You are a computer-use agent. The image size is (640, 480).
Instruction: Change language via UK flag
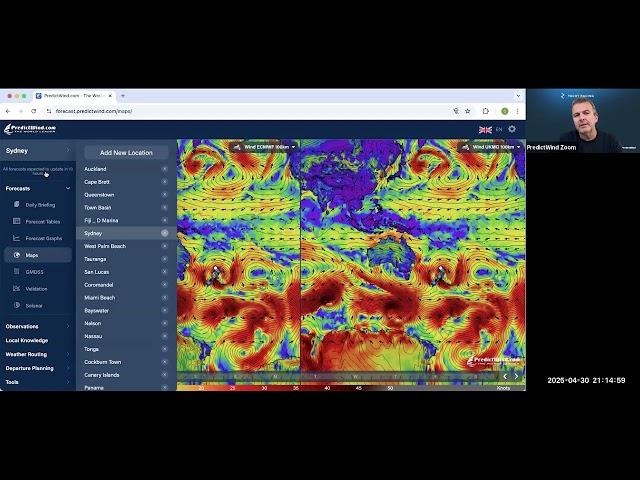pyautogui.click(x=485, y=129)
